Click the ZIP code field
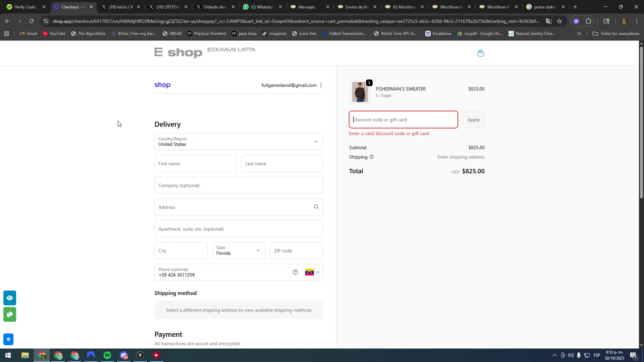The width and height of the screenshot is (644, 362). 297,250
